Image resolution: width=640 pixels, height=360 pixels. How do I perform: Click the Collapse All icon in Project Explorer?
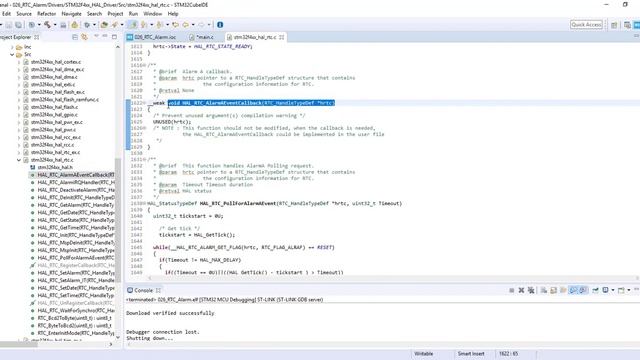point(75,37)
